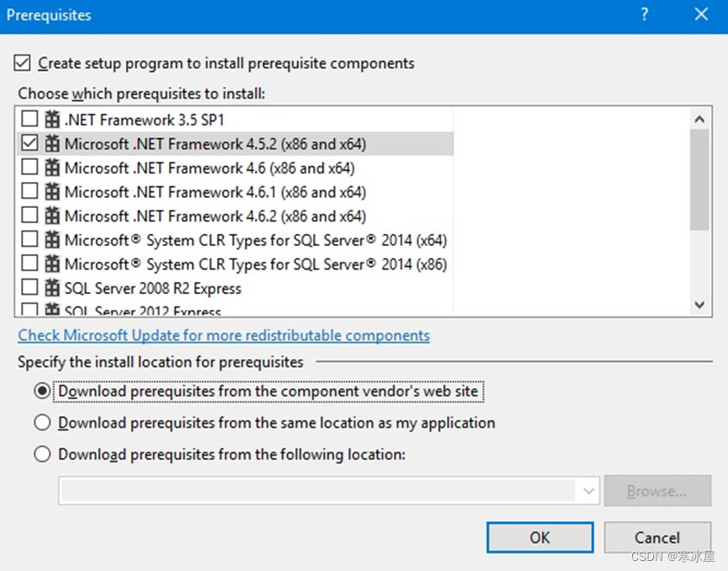Select the .NET Framework 3.5 SP1 row text
Viewport: 728px width, 571px height.
click(x=145, y=120)
